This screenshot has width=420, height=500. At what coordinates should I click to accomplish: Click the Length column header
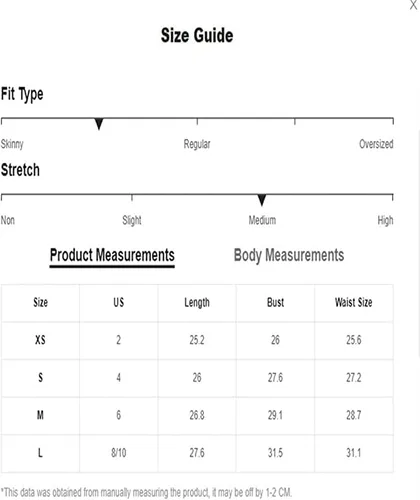pos(197,303)
